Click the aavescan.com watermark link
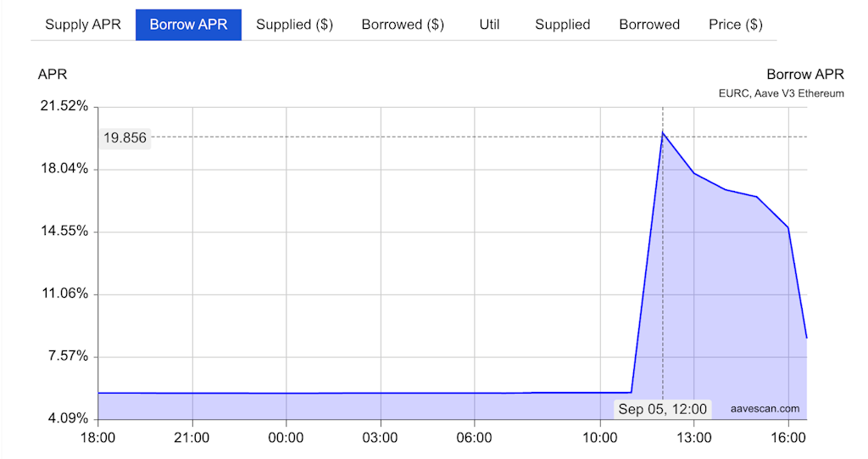868x459 pixels. coord(765,409)
